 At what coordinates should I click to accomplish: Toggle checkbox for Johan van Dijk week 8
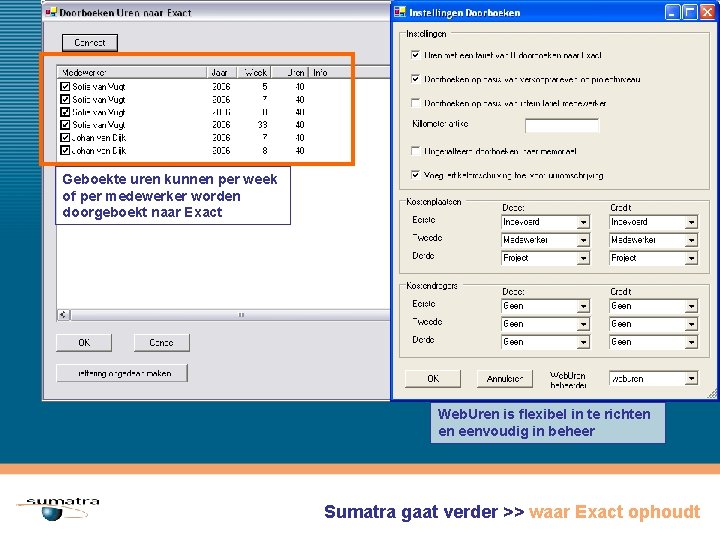point(65,150)
